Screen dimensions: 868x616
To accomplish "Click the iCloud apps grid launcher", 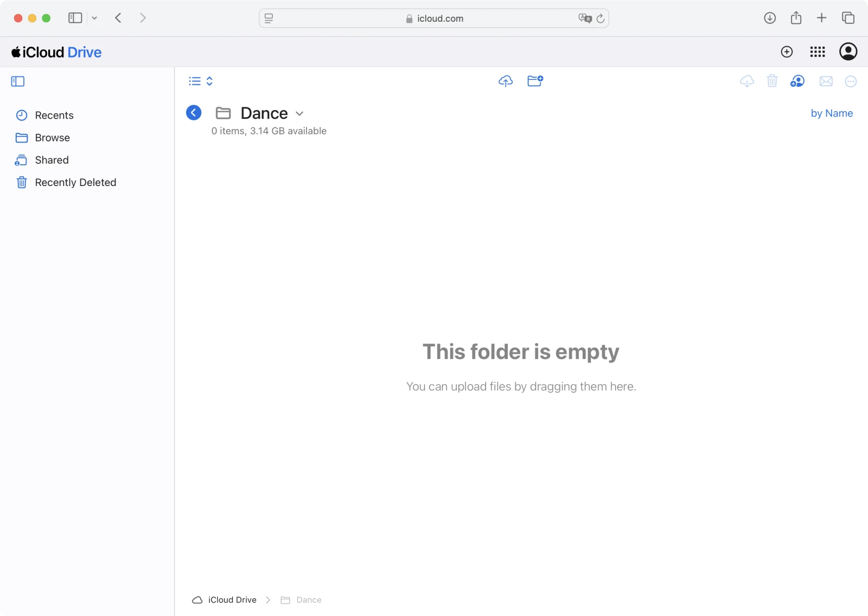I will tap(817, 52).
